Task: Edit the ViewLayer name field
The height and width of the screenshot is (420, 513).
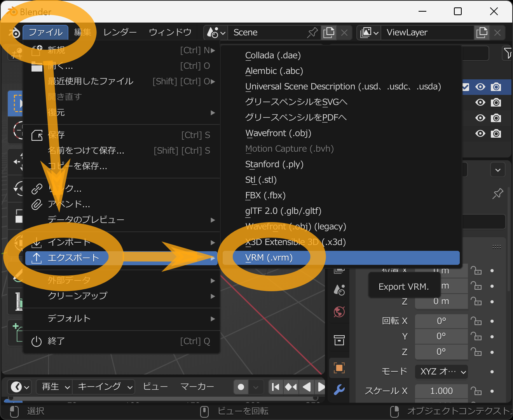Action: click(427, 32)
